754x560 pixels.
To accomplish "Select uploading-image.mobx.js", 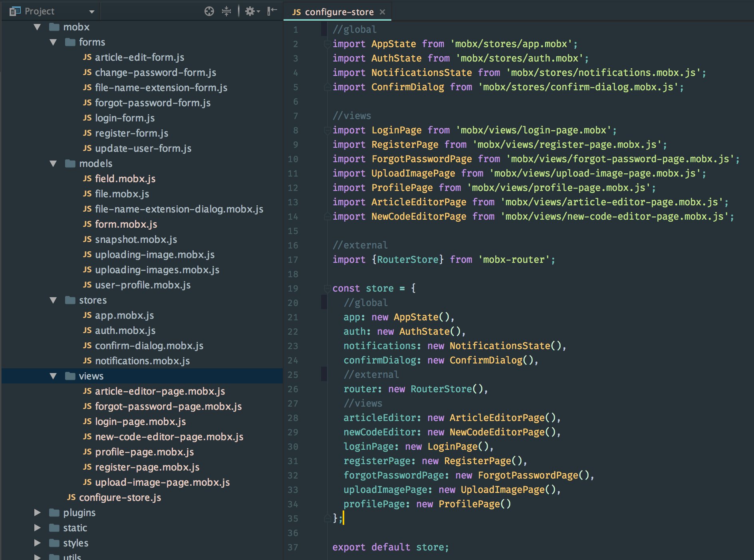I will pos(155,254).
